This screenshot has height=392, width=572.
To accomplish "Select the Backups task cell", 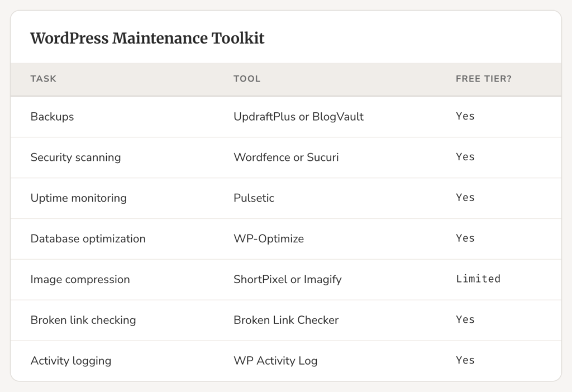I will point(52,117).
